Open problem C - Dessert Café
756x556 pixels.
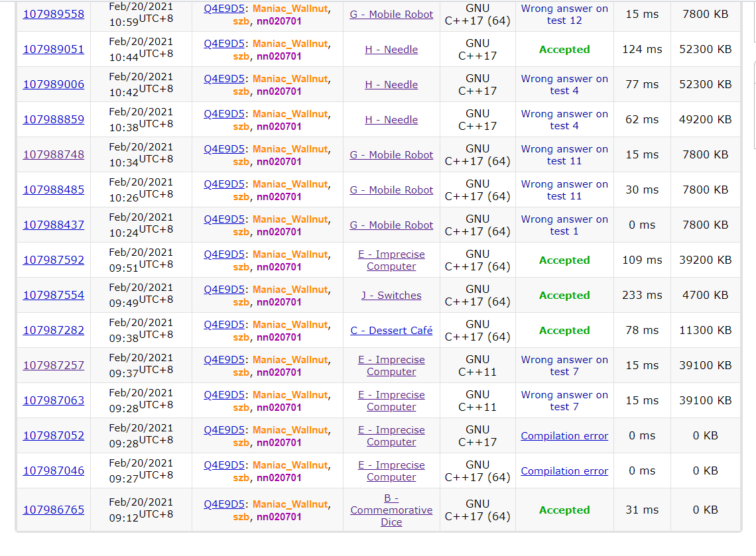point(391,330)
